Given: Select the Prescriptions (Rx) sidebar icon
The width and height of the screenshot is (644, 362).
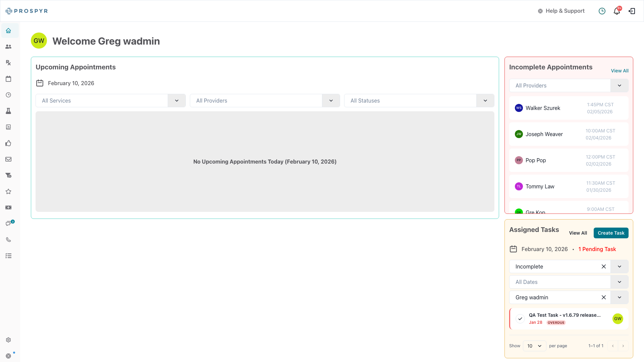Looking at the screenshot, I should point(8,63).
